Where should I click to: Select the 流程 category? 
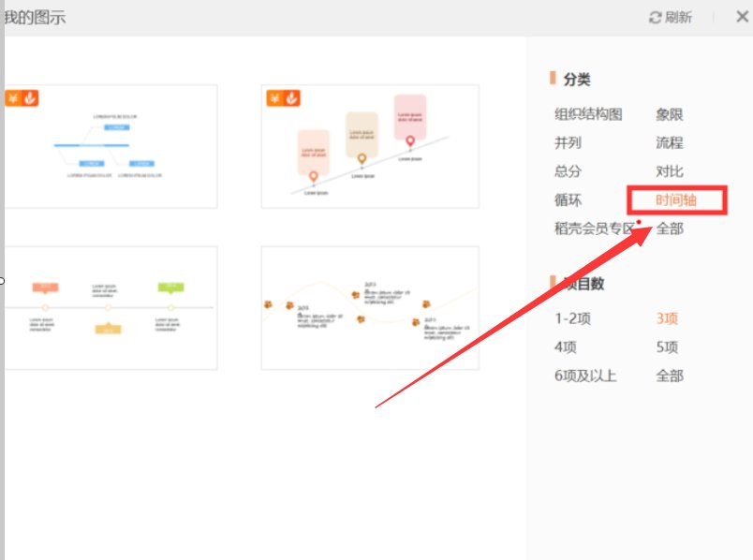(x=672, y=141)
